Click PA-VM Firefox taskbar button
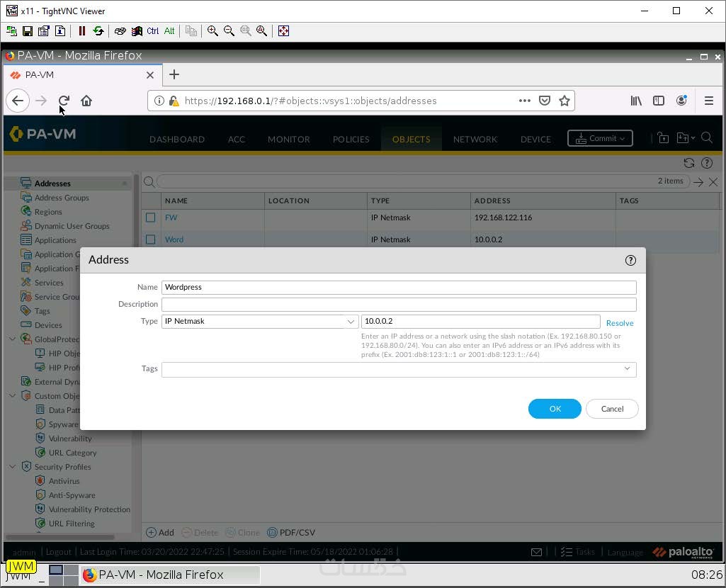This screenshot has width=726, height=588. click(171, 575)
